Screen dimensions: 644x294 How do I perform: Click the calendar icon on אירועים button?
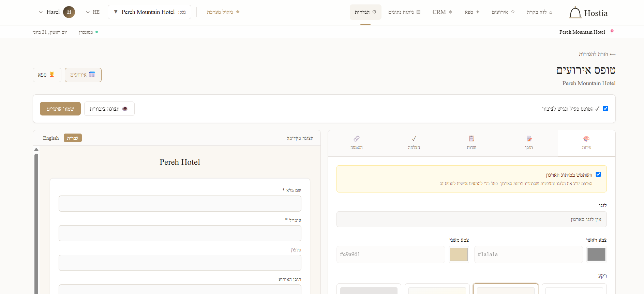coord(92,75)
